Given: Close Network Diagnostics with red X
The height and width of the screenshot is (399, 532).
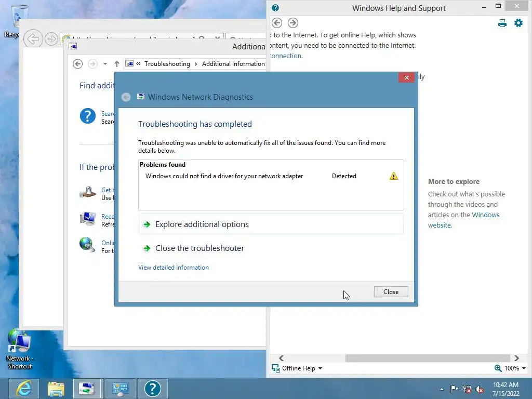Looking at the screenshot, I should (x=406, y=78).
